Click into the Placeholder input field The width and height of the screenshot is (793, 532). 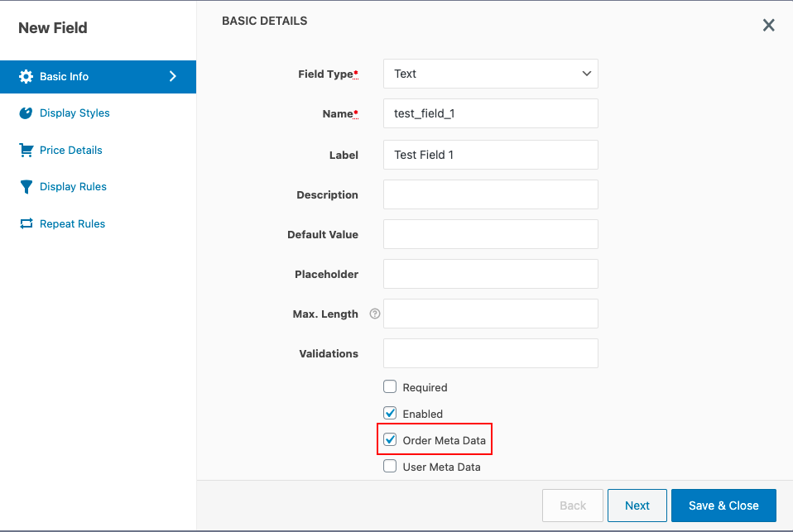click(490, 274)
